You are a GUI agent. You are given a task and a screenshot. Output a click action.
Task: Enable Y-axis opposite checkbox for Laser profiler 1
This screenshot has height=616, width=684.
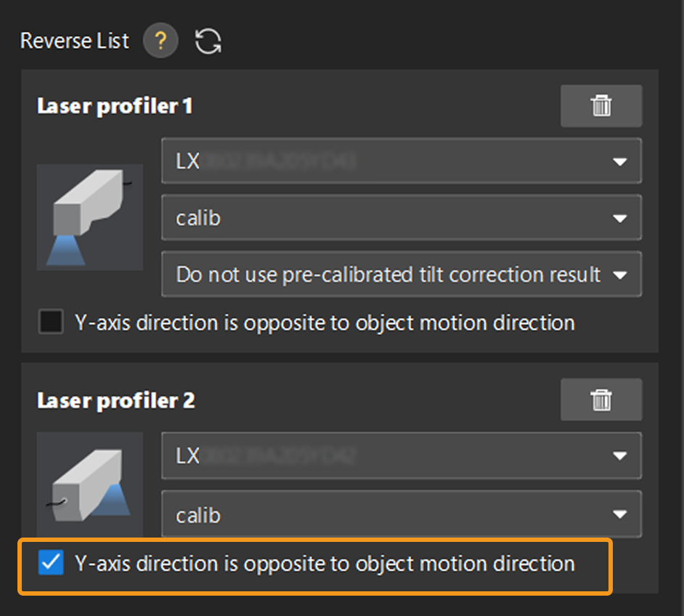click(x=51, y=323)
